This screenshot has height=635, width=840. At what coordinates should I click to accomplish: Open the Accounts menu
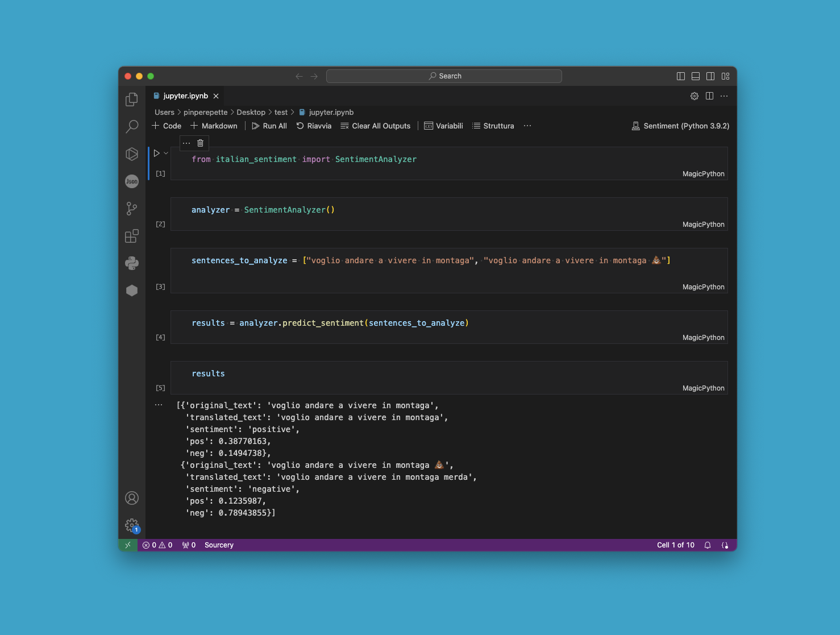[132, 498]
